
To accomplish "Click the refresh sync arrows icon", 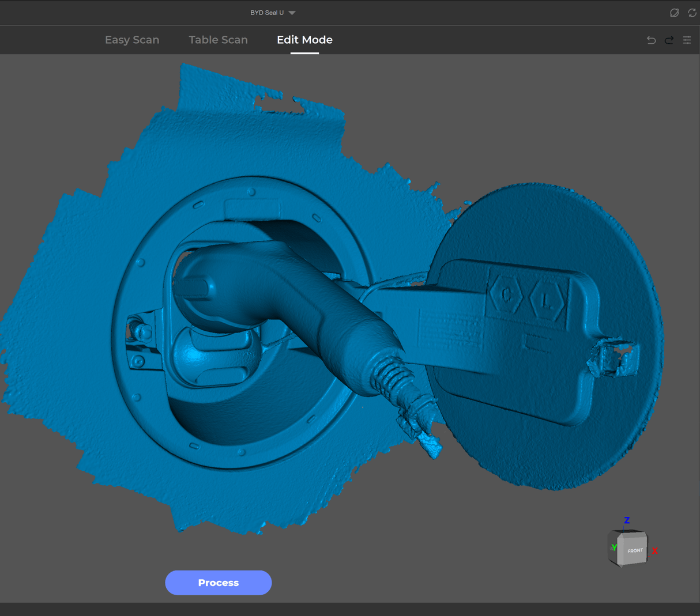I will pos(692,13).
